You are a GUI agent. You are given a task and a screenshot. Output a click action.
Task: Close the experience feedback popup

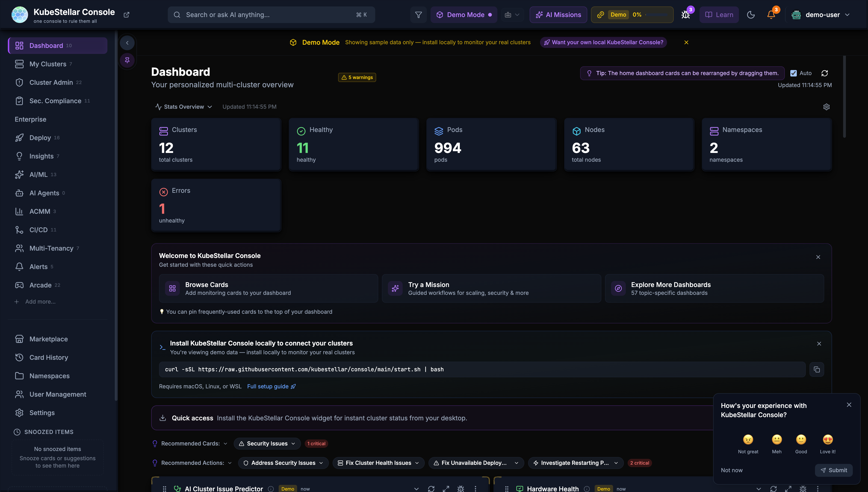click(x=849, y=405)
